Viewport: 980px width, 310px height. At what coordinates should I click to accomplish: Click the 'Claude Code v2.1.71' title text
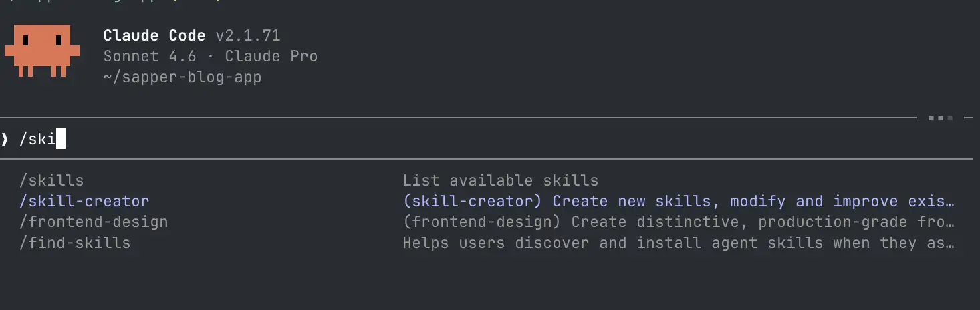tap(192, 35)
